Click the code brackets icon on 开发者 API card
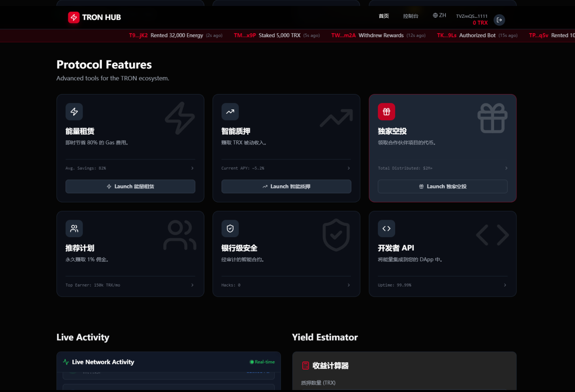Screen dimensions: 575x392 click(x=386, y=228)
